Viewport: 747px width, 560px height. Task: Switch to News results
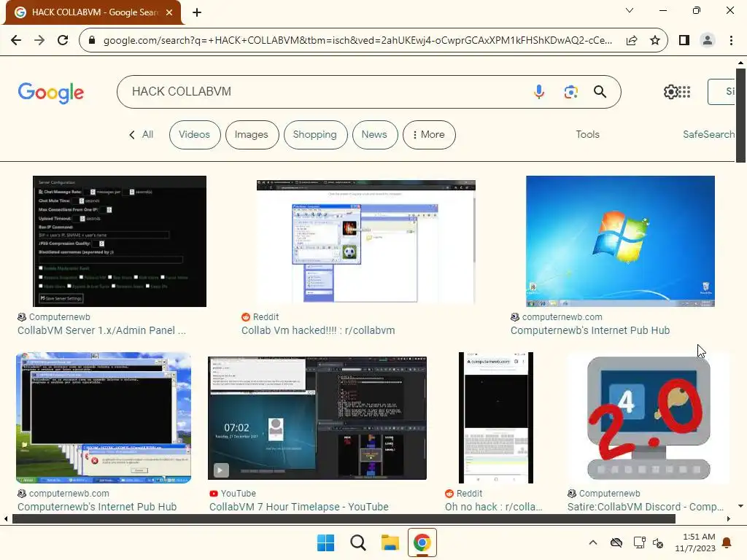374,135
